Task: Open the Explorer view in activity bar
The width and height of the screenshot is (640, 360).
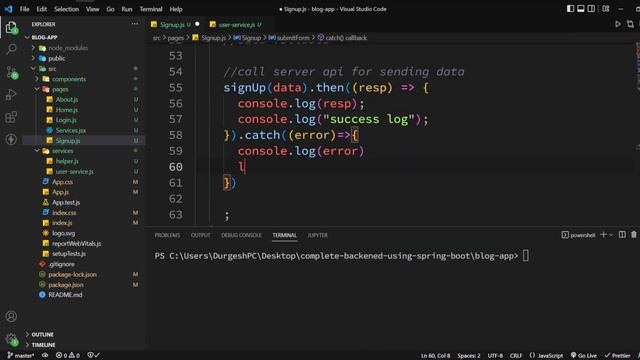Action: tap(11, 28)
